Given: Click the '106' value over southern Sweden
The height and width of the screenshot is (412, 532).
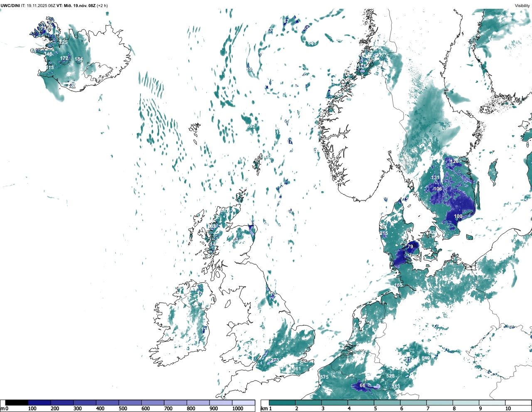Looking at the screenshot, I should [438, 189].
